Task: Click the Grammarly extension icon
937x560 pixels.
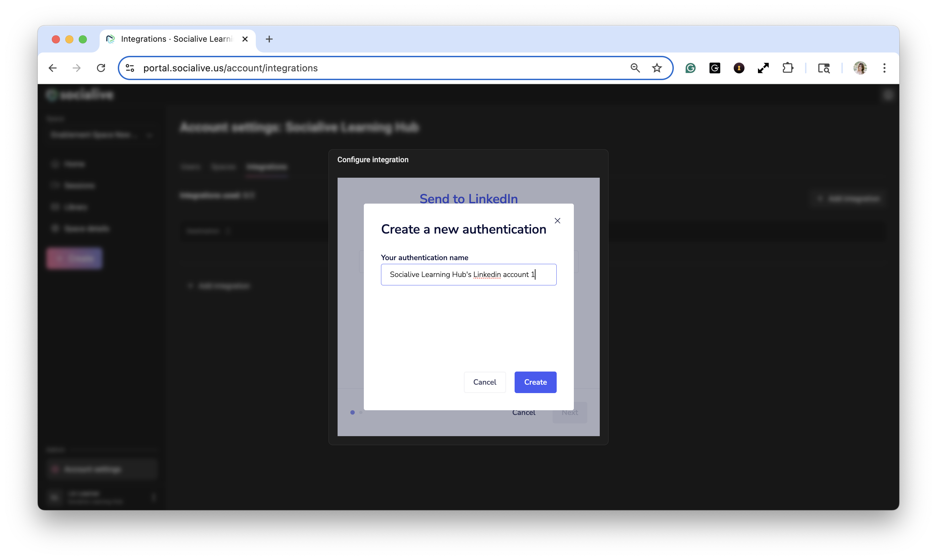Action: pyautogui.click(x=691, y=68)
